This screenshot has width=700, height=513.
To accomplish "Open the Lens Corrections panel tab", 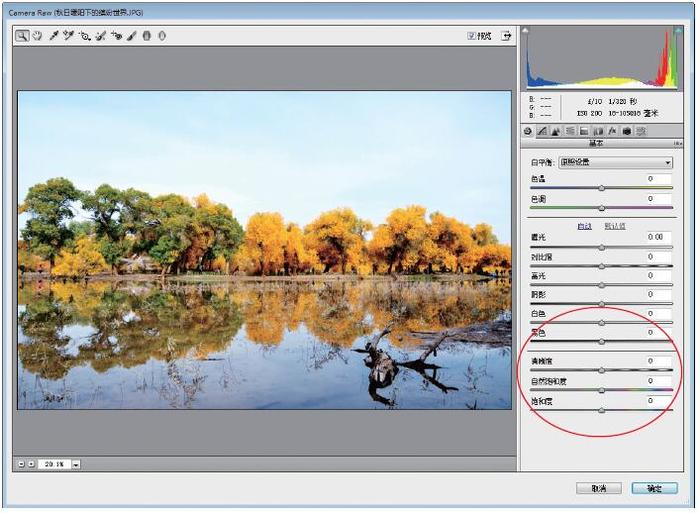I will click(x=598, y=131).
